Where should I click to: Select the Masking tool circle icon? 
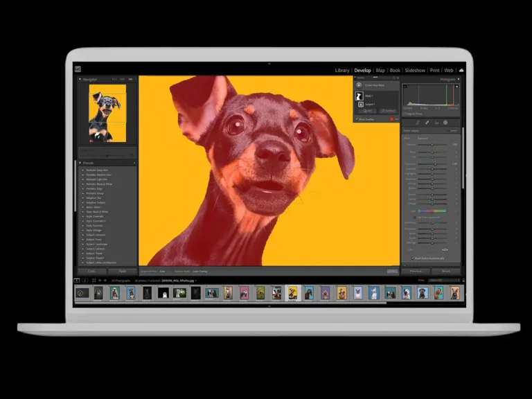(x=445, y=123)
